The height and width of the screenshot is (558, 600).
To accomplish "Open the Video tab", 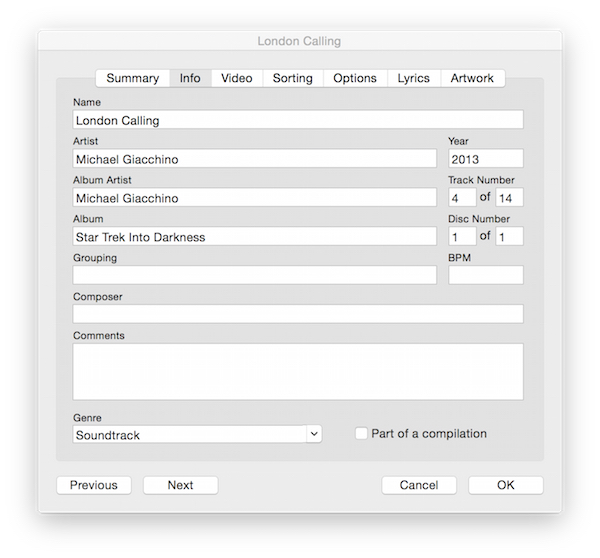I will pyautogui.click(x=237, y=78).
